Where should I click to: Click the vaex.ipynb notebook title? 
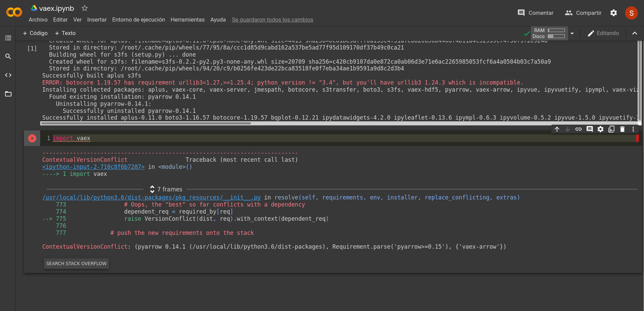(x=56, y=8)
